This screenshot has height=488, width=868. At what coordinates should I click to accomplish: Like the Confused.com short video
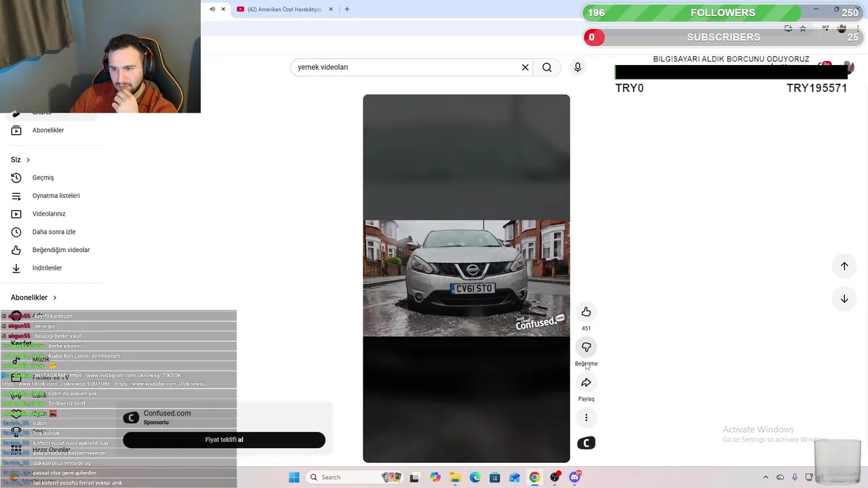(586, 312)
